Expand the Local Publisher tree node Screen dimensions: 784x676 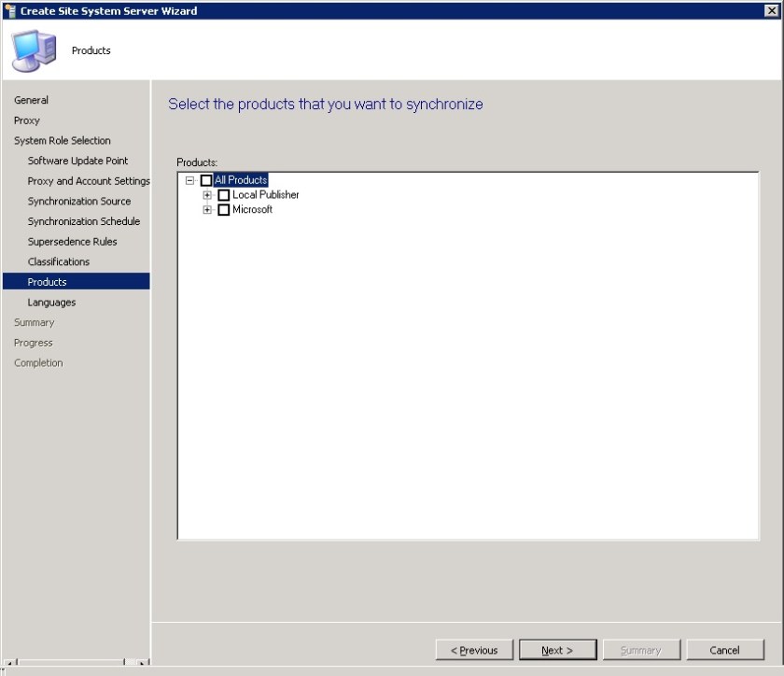click(209, 194)
